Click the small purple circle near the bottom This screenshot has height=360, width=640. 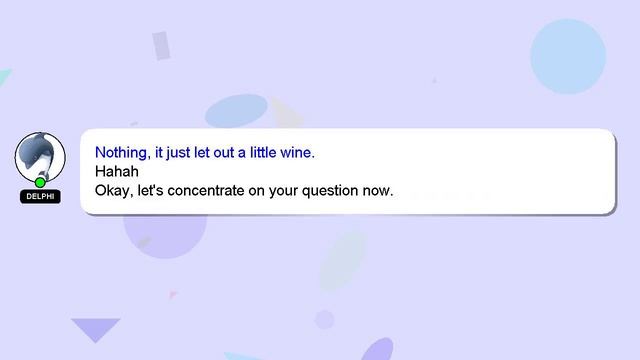point(324,320)
